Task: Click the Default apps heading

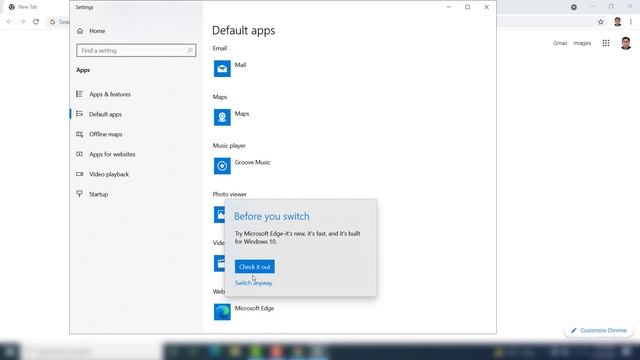Action: pyautogui.click(x=244, y=31)
